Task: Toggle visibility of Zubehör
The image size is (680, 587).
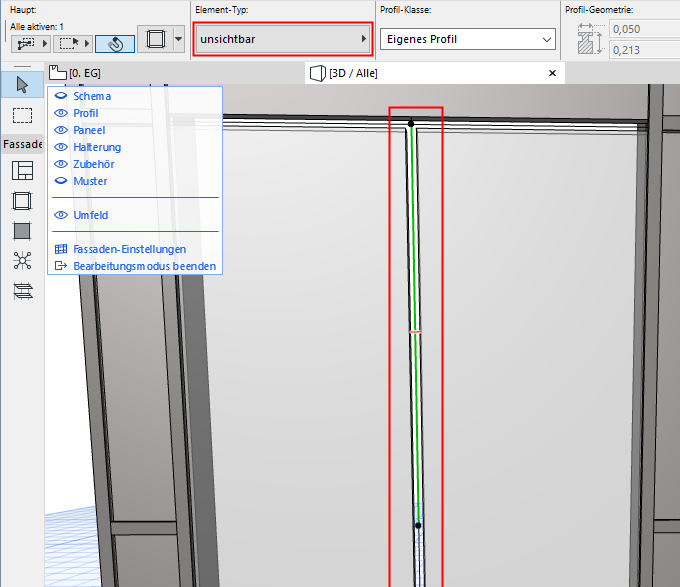Action: [x=61, y=164]
